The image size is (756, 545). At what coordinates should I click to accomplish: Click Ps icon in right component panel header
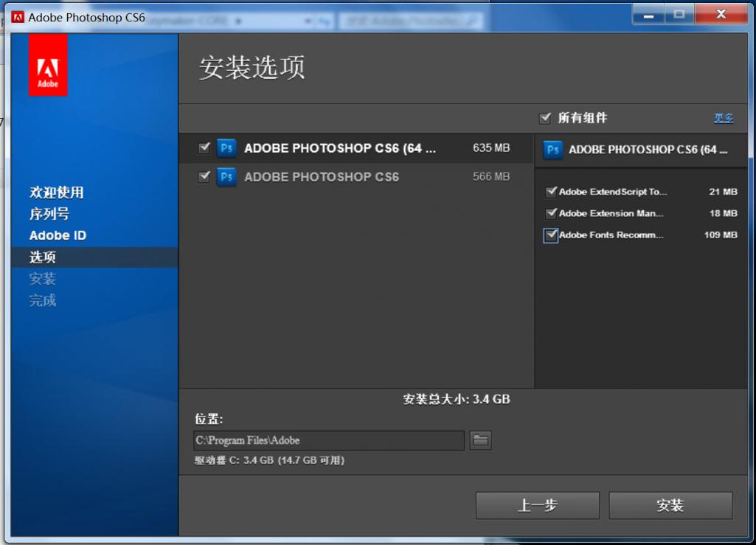click(x=552, y=150)
